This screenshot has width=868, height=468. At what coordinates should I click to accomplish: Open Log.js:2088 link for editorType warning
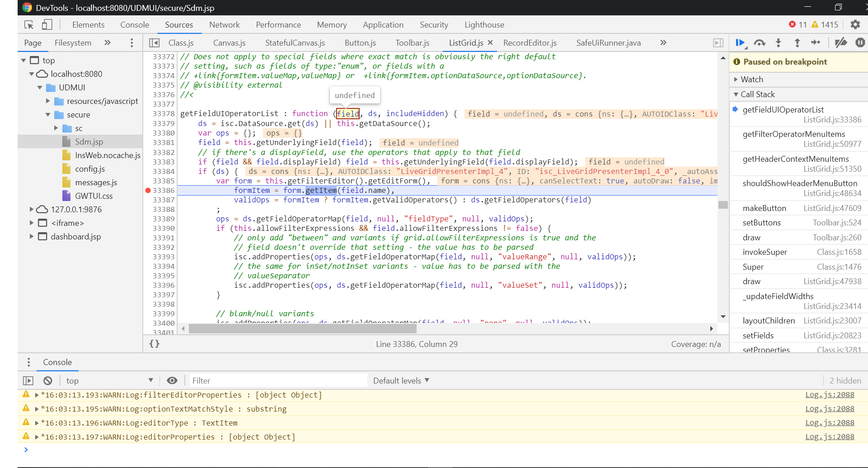(830, 423)
